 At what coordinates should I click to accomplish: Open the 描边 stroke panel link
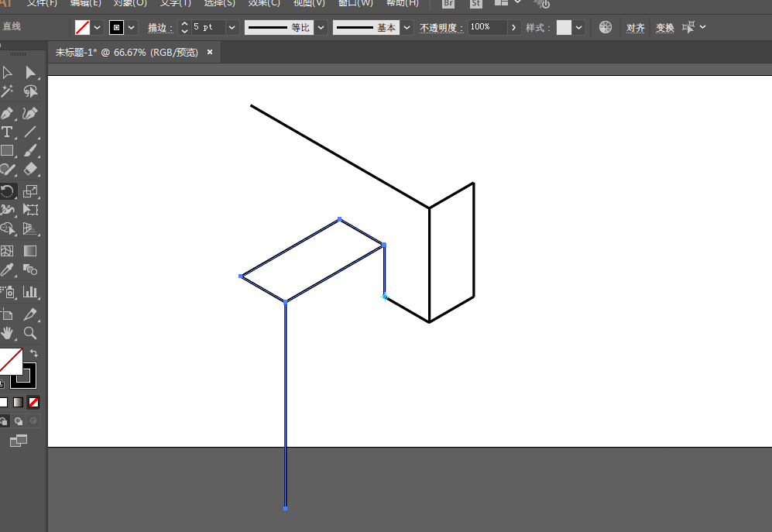coord(160,28)
